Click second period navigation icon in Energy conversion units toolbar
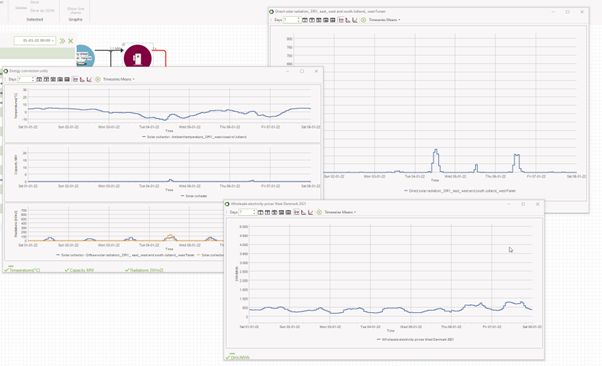 pos(46,79)
